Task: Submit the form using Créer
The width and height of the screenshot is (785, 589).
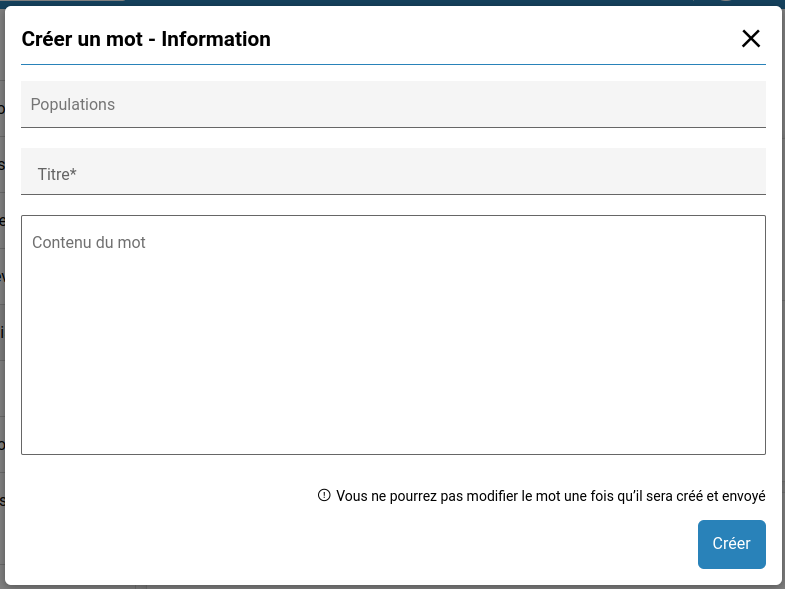Action: click(731, 544)
